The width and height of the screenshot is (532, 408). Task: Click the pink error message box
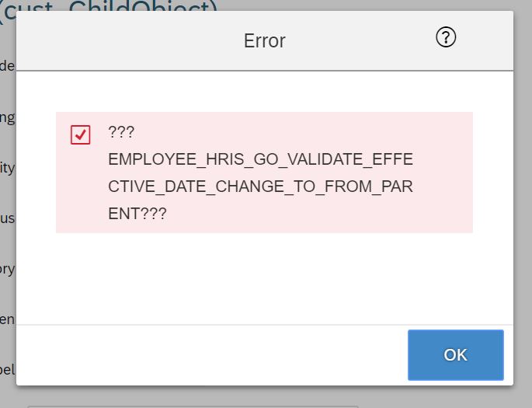point(264,173)
